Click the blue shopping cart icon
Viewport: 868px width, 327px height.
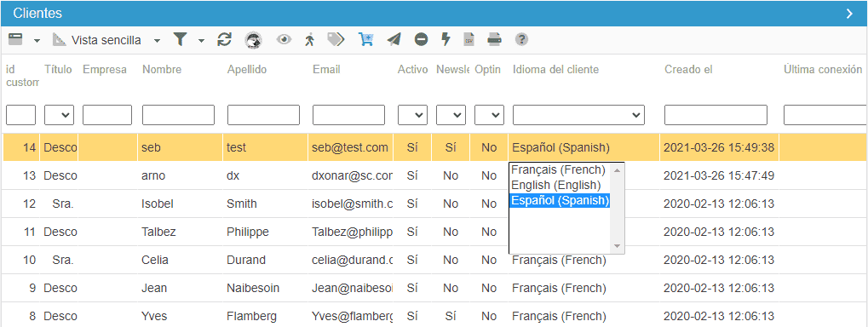tap(365, 39)
